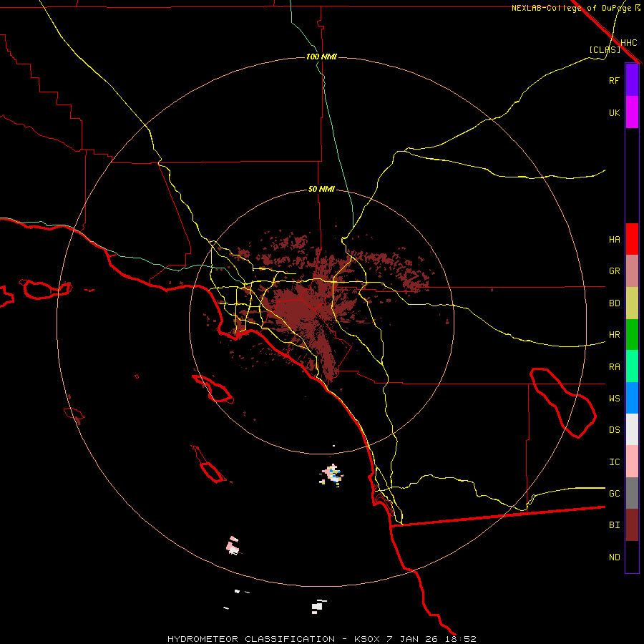Click the [CLAS] unit label

point(605,49)
